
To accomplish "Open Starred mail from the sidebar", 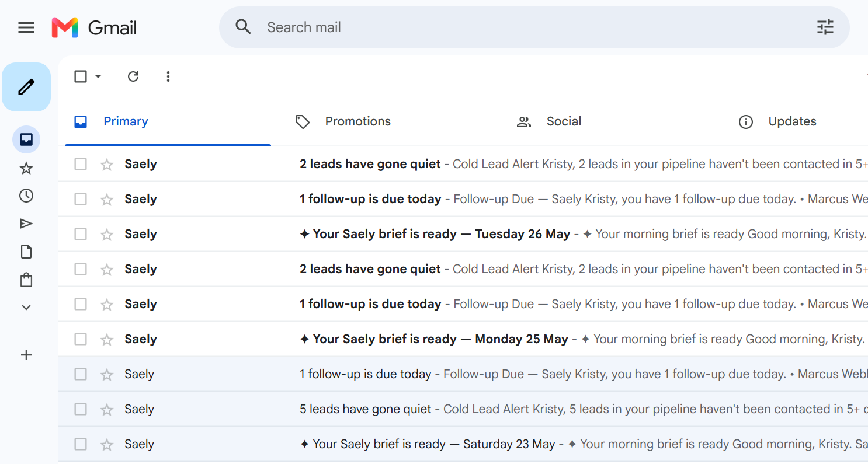I will coord(26,169).
